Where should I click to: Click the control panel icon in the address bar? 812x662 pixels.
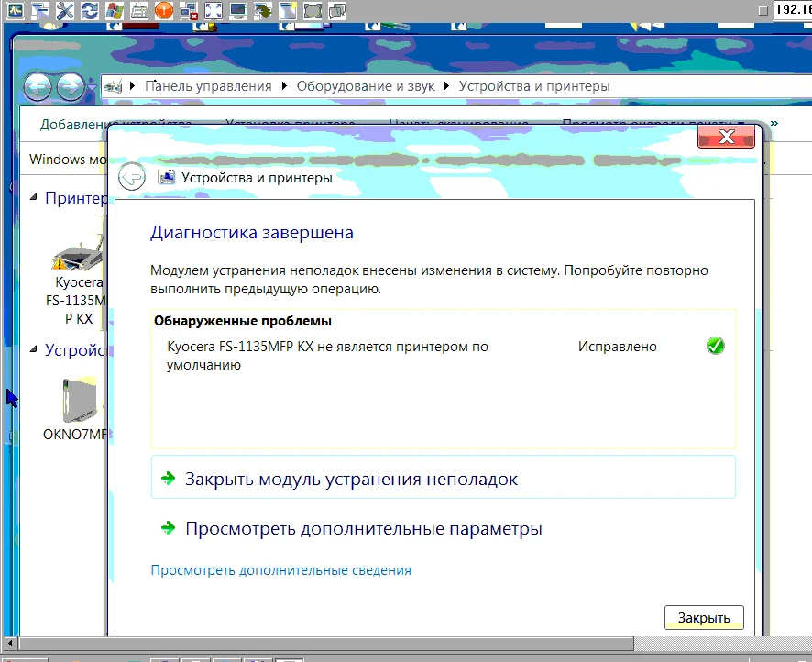113,86
